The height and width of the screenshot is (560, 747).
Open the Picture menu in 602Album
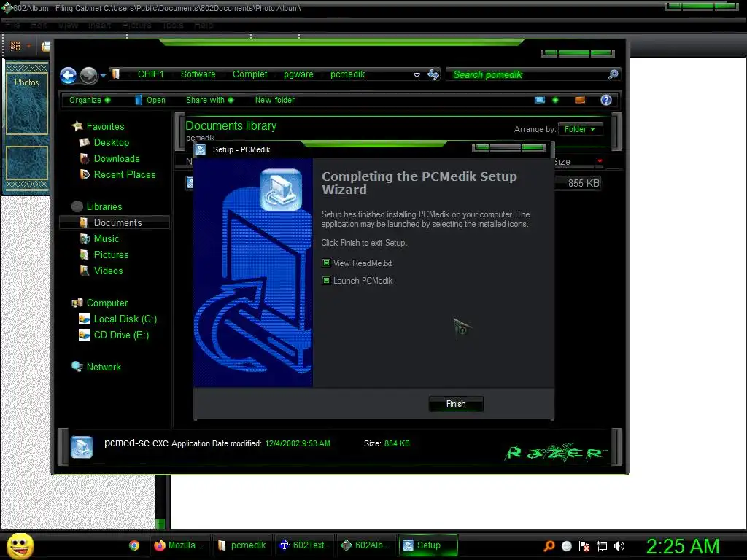tap(136, 26)
